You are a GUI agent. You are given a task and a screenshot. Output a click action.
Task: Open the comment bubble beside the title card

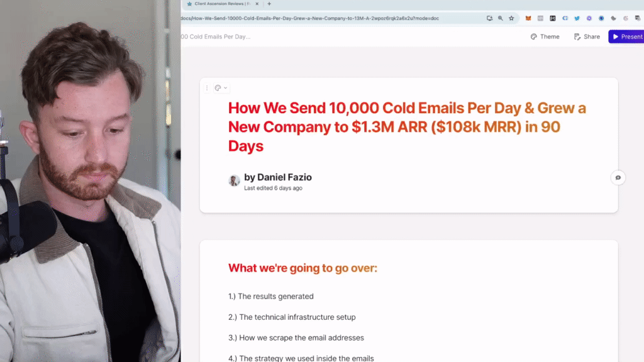click(x=618, y=178)
